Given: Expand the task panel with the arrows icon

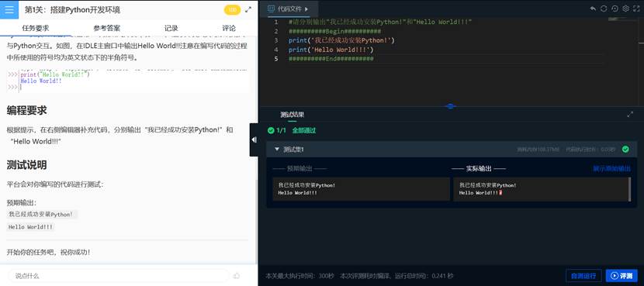Looking at the screenshot, I should pos(248,9).
